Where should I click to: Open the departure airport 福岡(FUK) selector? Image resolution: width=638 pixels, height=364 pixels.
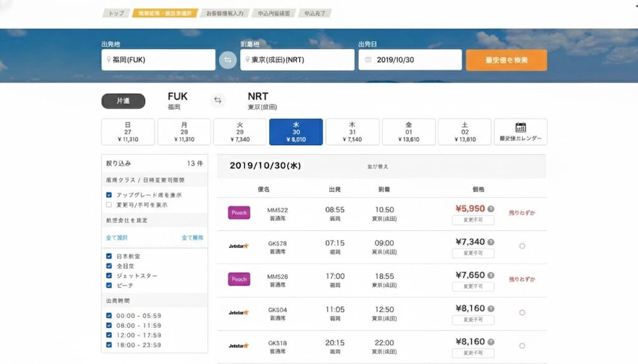click(158, 60)
